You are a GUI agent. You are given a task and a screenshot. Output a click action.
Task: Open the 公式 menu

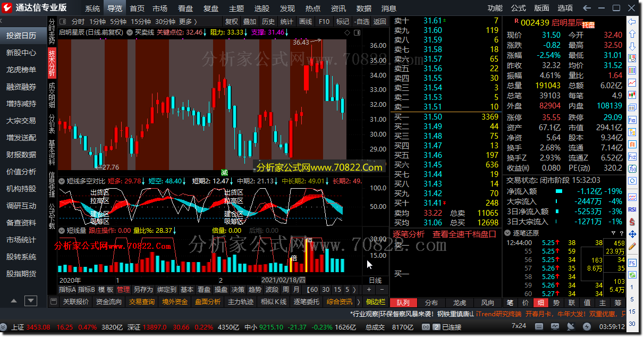[519, 8]
